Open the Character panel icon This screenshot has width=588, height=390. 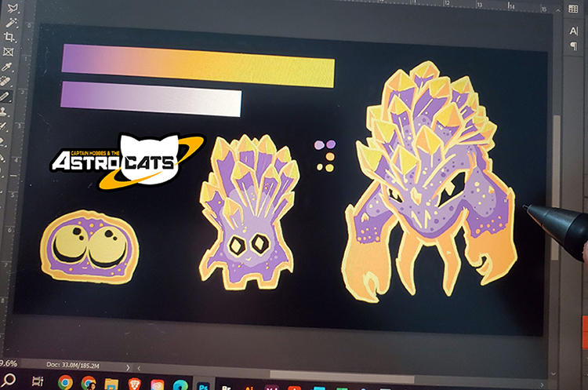573,31
